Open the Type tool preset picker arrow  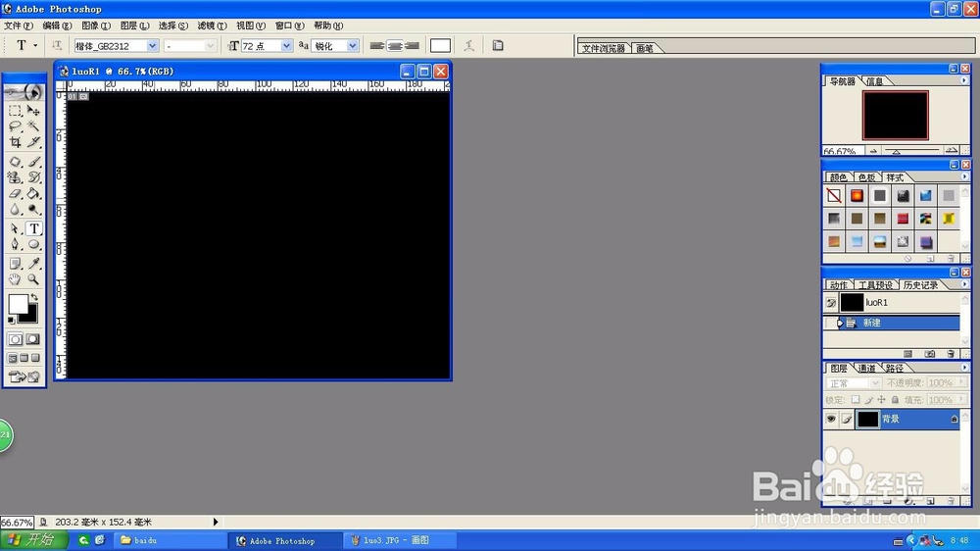coord(35,46)
